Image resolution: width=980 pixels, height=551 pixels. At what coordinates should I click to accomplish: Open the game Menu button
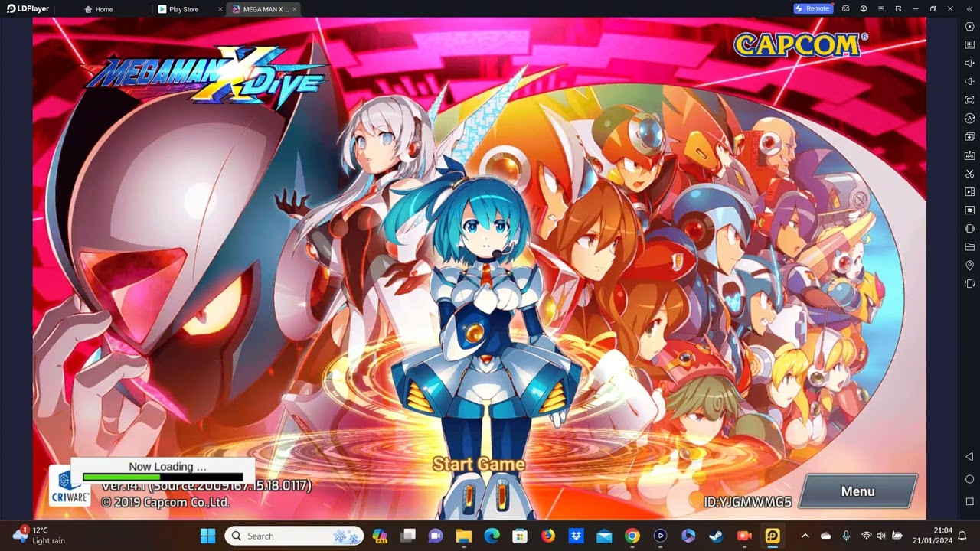(x=857, y=491)
